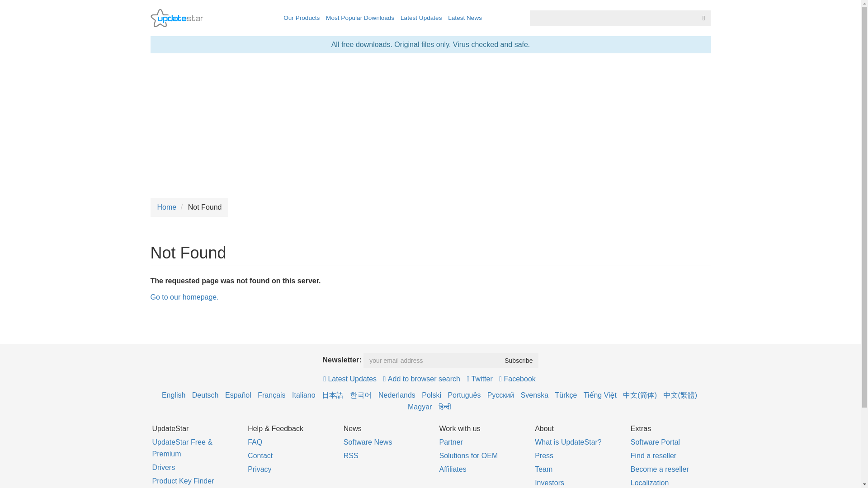Open Latest Updates in top navigation
This screenshot has width=868, height=488.
click(x=421, y=18)
